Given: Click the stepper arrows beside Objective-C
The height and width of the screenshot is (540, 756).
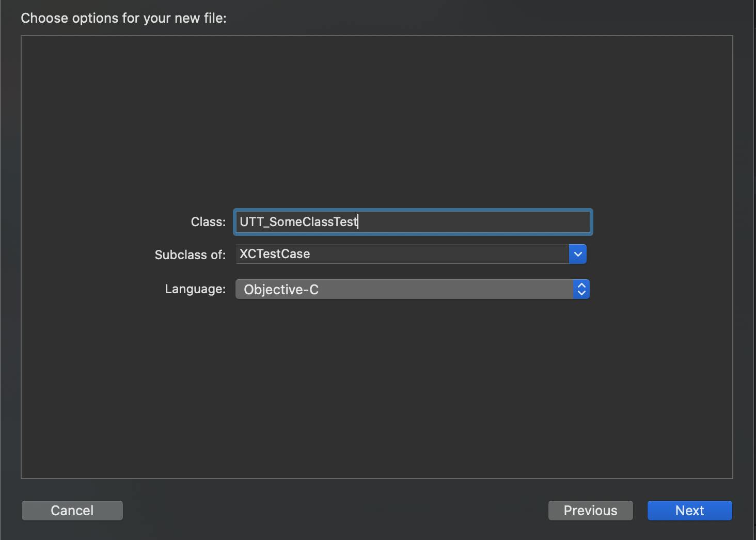Looking at the screenshot, I should tap(581, 289).
